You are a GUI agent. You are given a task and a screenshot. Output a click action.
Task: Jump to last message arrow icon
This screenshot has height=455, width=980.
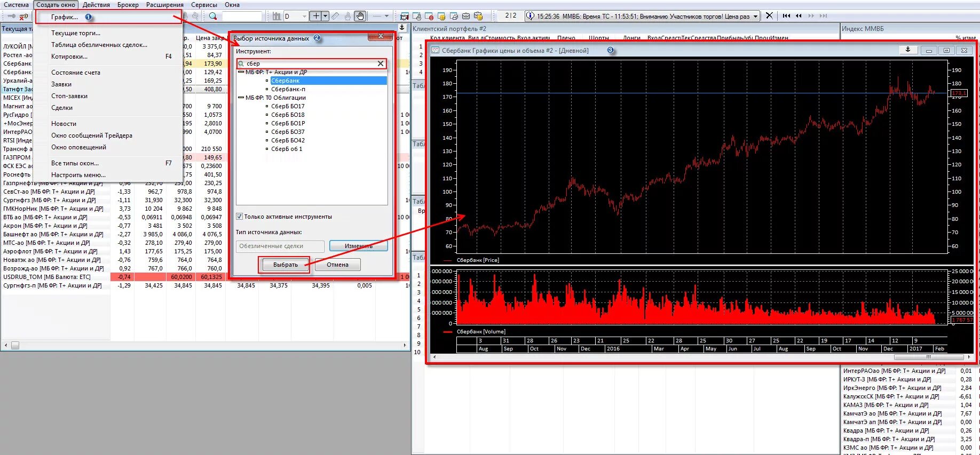tap(824, 16)
